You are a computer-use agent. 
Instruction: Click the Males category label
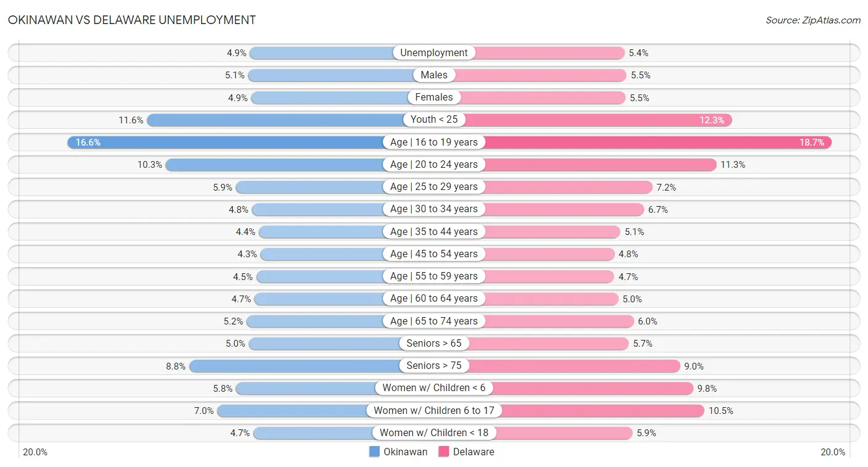coord(434,75)
